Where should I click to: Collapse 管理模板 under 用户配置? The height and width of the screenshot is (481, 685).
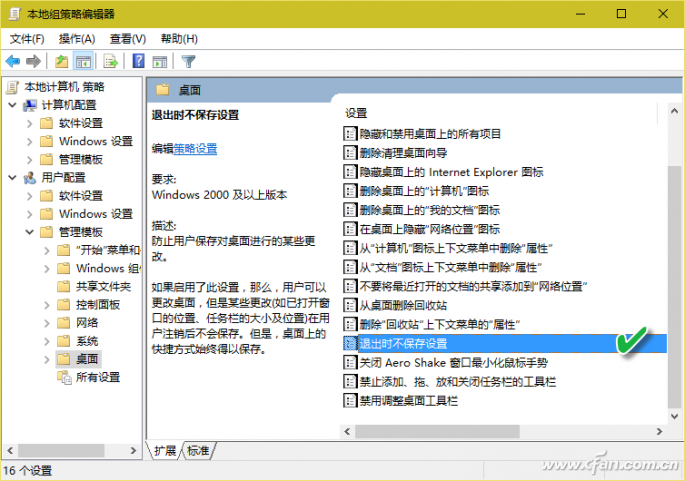[29, 232]
